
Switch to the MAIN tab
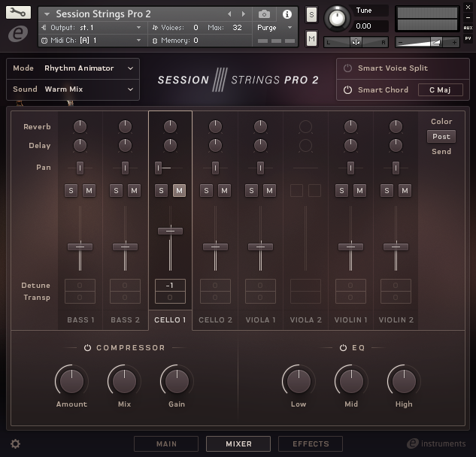click(166, 444)
